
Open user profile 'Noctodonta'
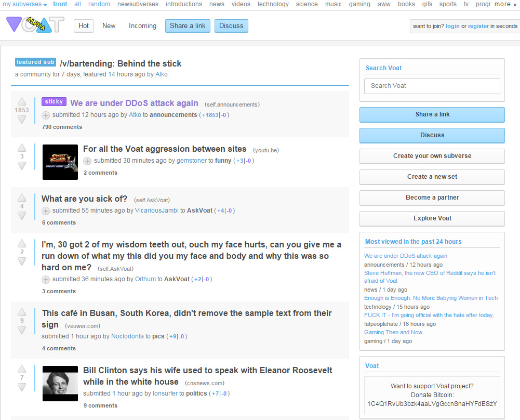click(127, 336)
